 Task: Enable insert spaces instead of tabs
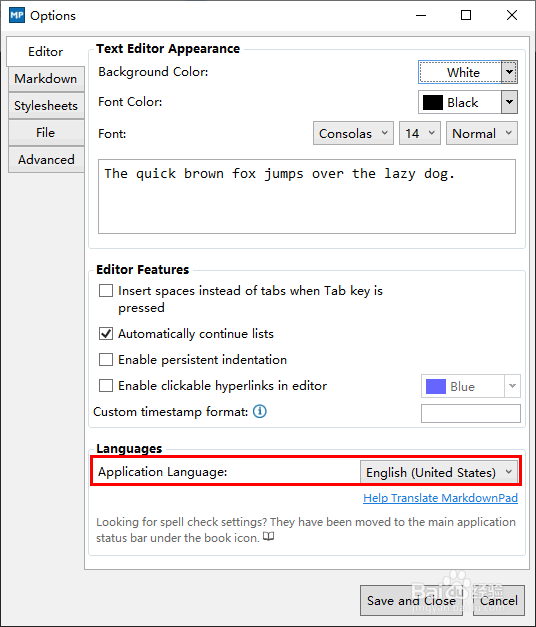tap(106, 290)
